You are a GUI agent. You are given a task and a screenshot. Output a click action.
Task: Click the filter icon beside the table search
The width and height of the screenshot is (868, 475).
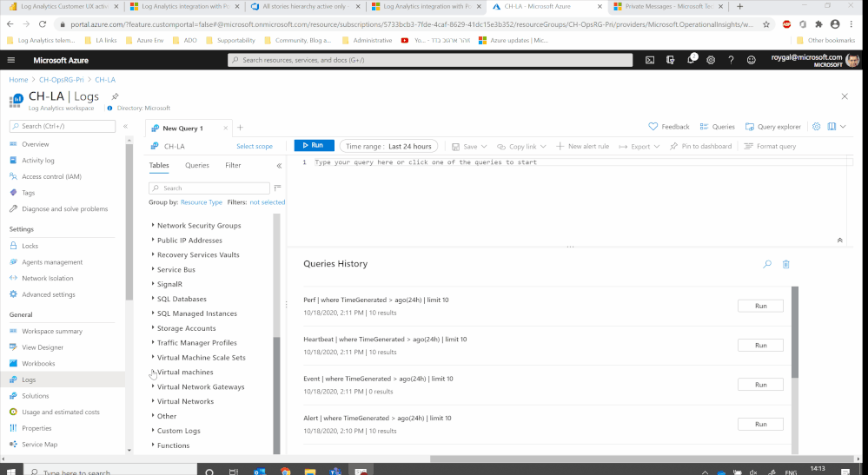coord(277,188)
